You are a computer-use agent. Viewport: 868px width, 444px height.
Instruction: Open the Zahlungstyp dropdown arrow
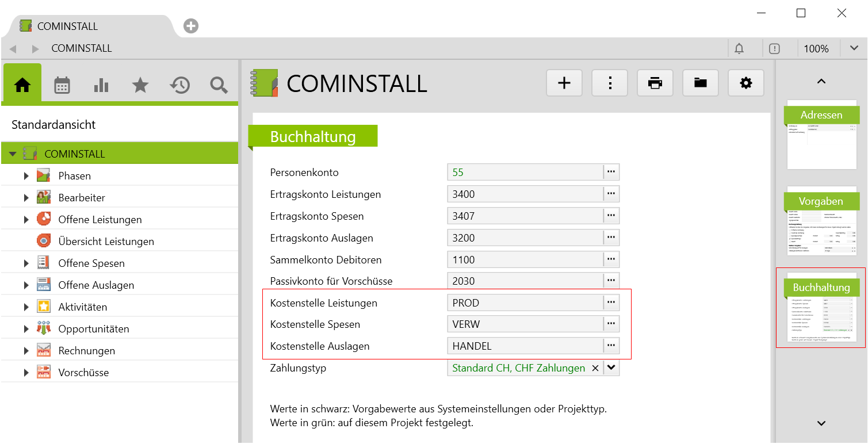[x=611, y=368]
